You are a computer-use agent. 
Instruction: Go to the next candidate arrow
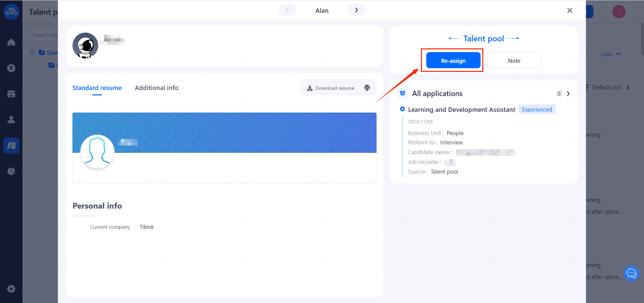[x=356, y=10]
